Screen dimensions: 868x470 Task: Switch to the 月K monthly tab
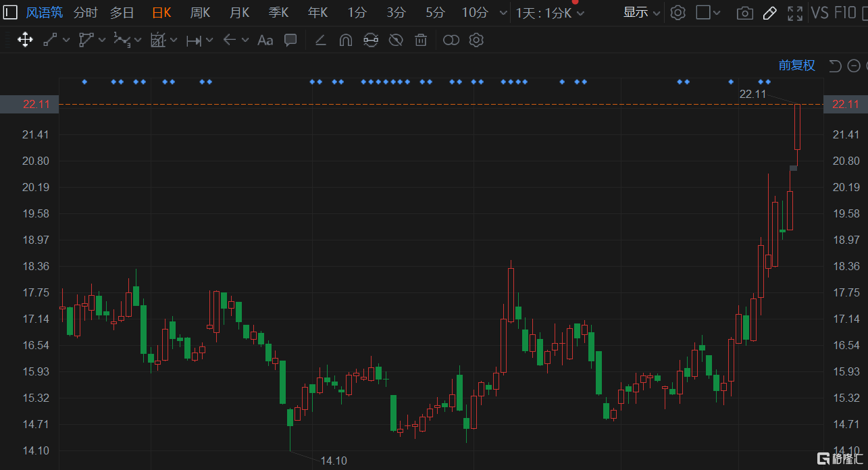(239, 12)
